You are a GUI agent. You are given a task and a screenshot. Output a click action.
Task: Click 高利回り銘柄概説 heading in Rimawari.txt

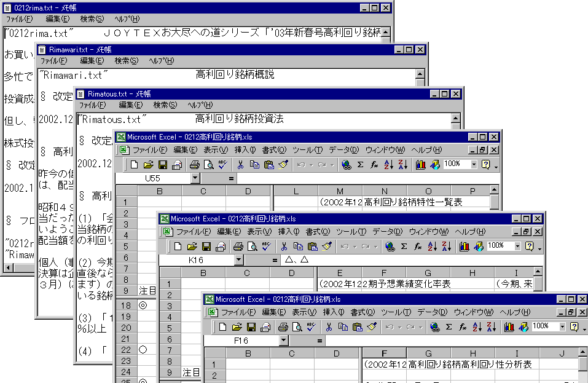coord(235,74)
